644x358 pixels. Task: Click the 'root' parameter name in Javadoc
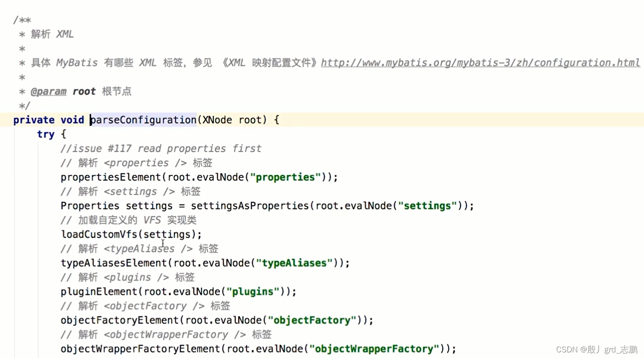click(84, 91)
